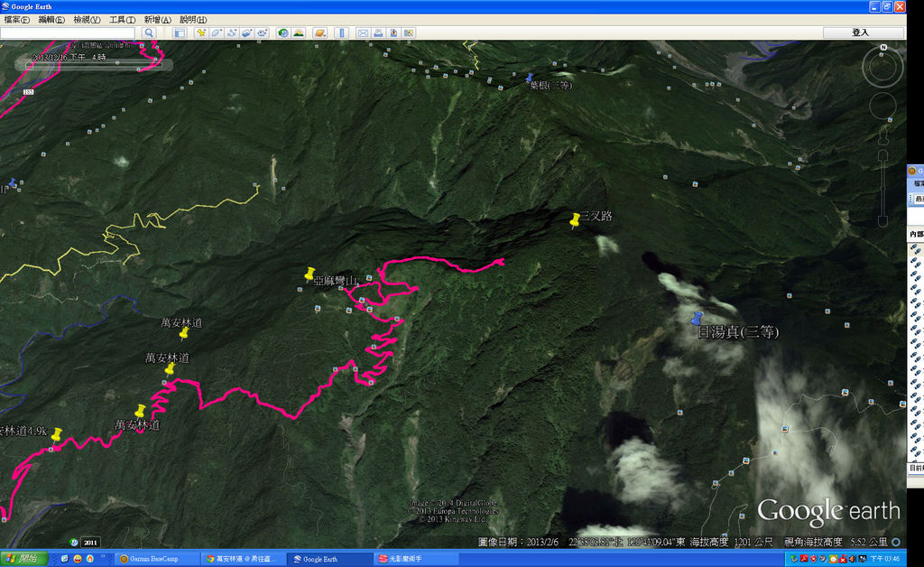
Task: Click the zoom slider track
Action: pyautogui.click(x=882, y=188)
